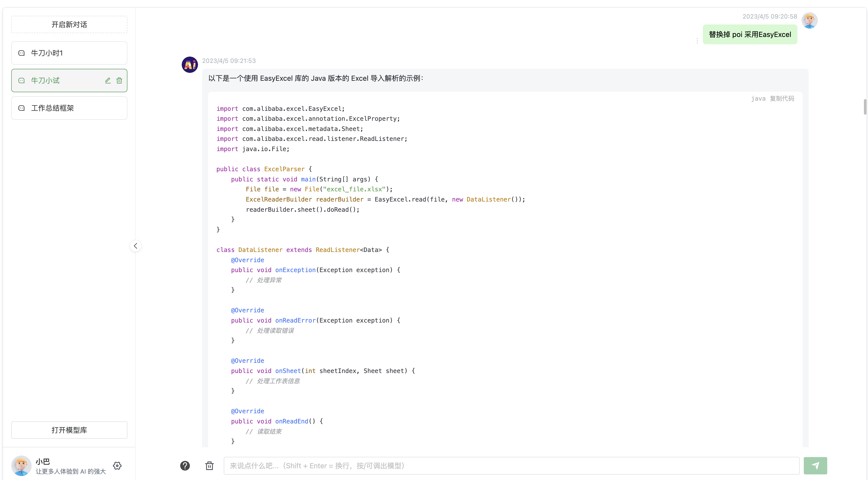Select the 牛刀小试 conversation
868x480 pixels.
click(x=69, y=81)
